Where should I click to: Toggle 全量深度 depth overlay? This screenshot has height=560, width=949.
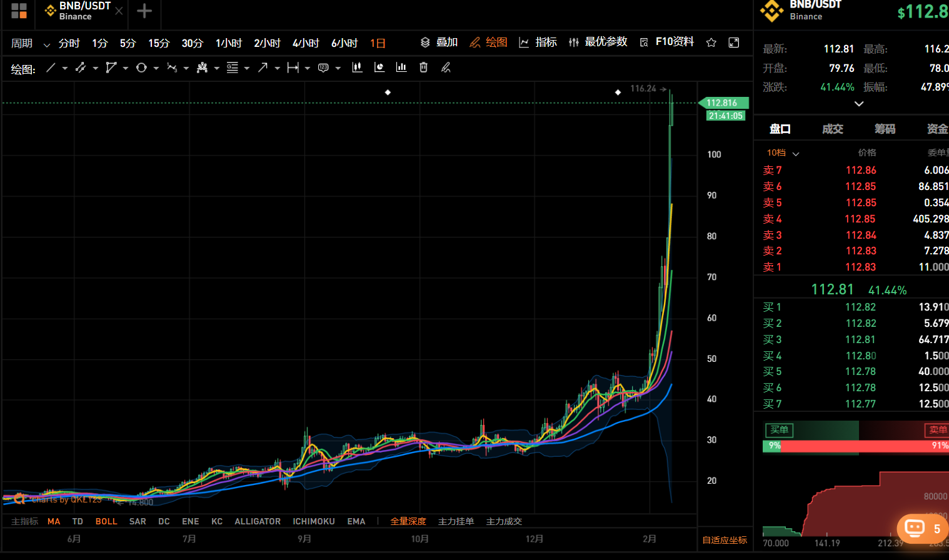pyautogui.click(x=408, y=521)
